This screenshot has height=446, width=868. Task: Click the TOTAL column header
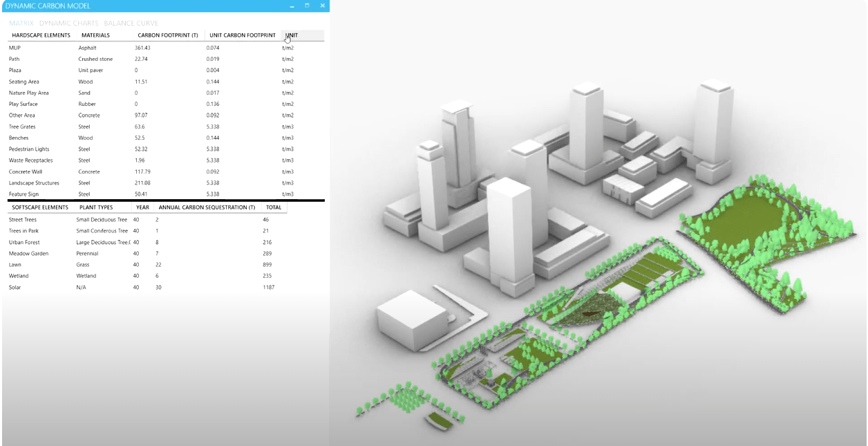coord(274,207)
